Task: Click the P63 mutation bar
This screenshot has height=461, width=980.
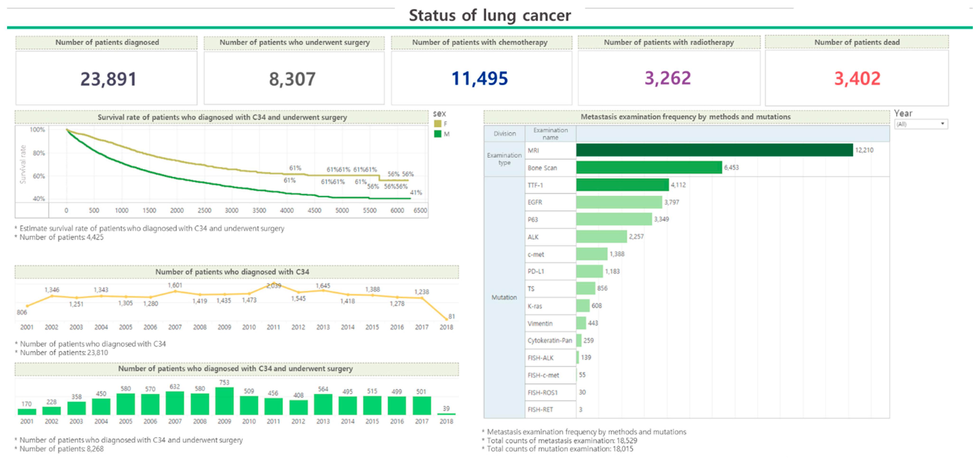Action: [614, 220]
